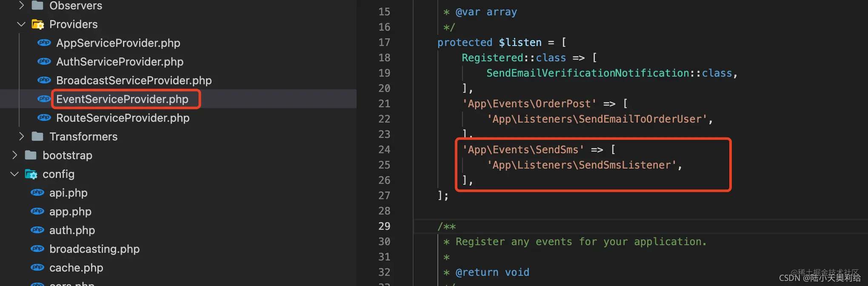
Task: Click PHP icon beside RouteServiceProvider.php
Action: pyautogui.click(x=44, y=117)
